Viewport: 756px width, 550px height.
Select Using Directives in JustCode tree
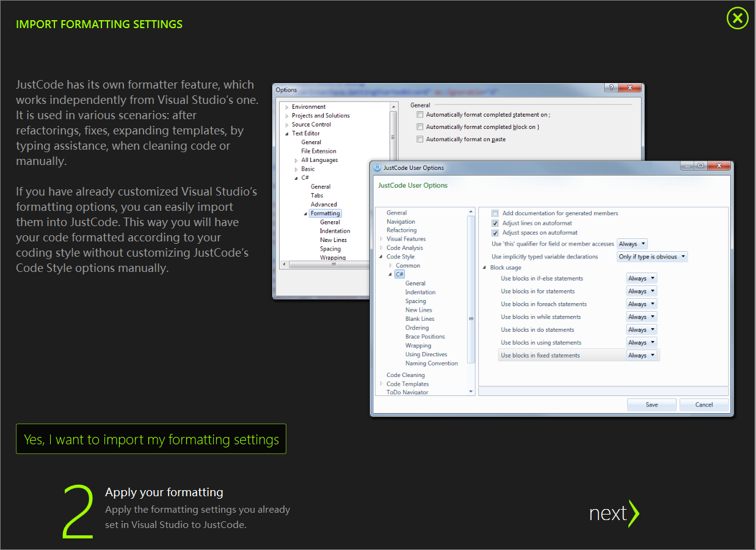tap(426, 354)
